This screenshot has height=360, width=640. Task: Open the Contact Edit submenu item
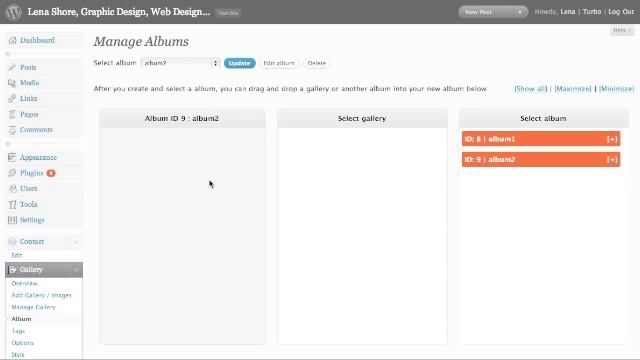pos(17,255)
